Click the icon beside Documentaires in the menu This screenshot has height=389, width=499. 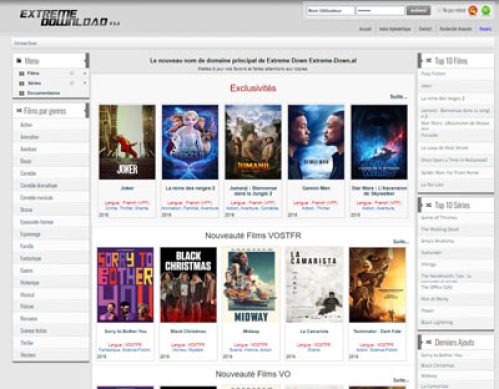click(22, 93)
